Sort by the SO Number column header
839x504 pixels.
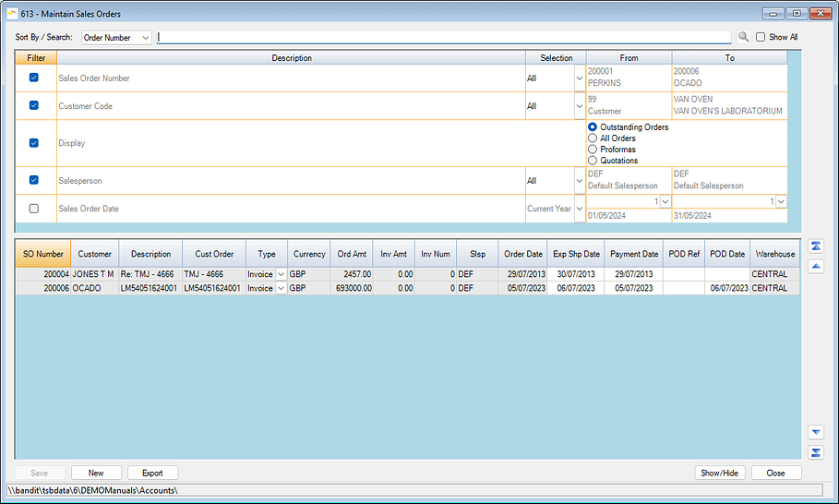[x=42, y=254]
